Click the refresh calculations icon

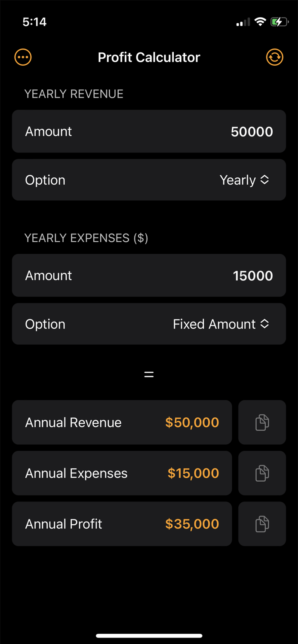click(x=275, y=57)
